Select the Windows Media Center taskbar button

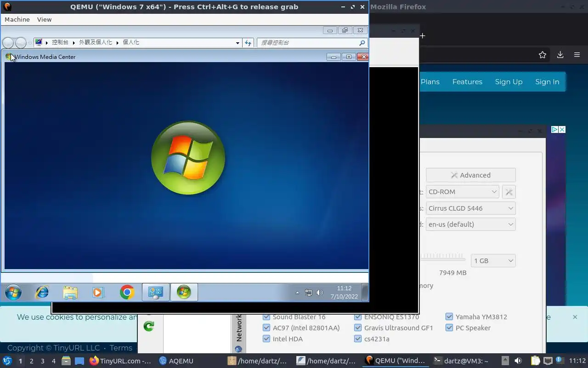pyautogui.click(x=184, y=293)
